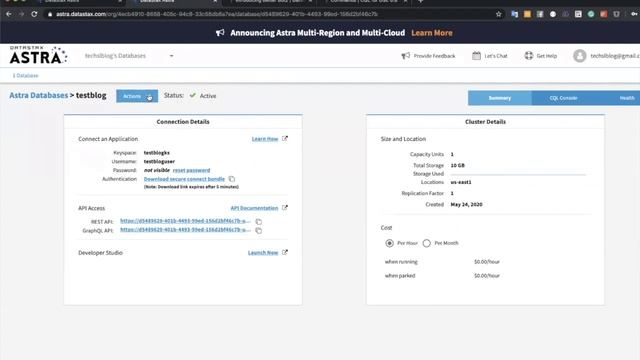Copy the REST API URL
Screen dimensions: 640x360
pos(258,222)
